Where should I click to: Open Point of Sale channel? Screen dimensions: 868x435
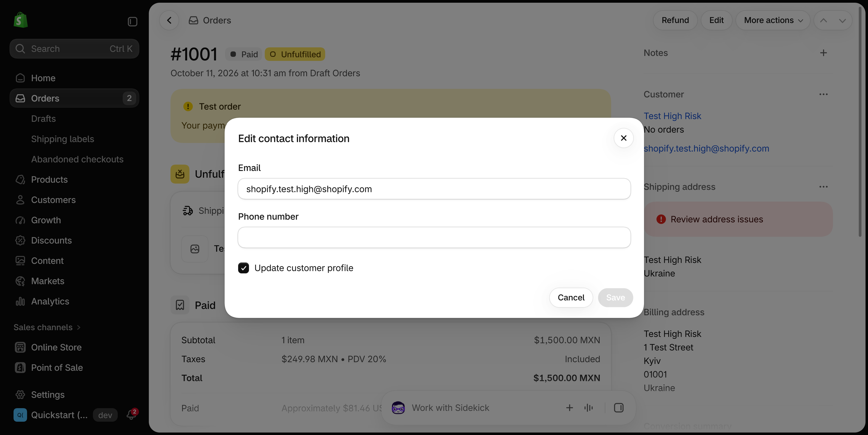pyautogui.click(x=74, y=367)
